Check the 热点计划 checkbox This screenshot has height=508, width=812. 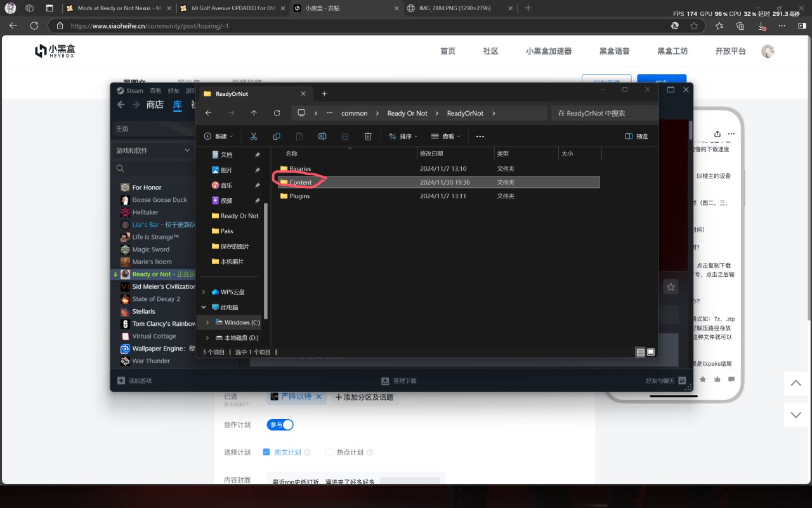pyautogui.click(x=329, y=452)
